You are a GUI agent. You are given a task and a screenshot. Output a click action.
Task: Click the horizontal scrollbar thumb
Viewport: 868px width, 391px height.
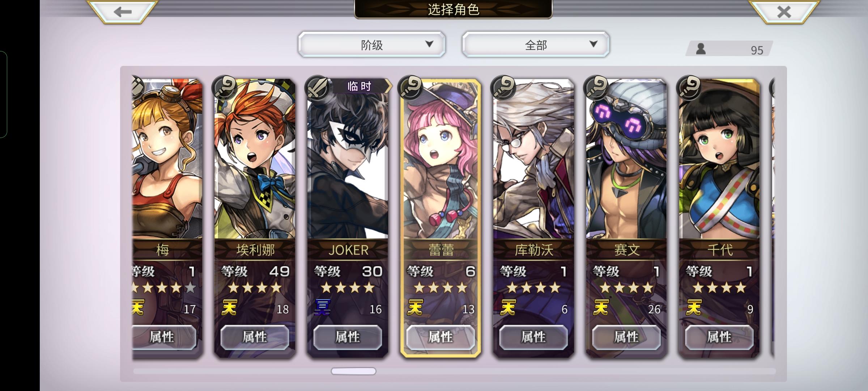tap(353, 371)
